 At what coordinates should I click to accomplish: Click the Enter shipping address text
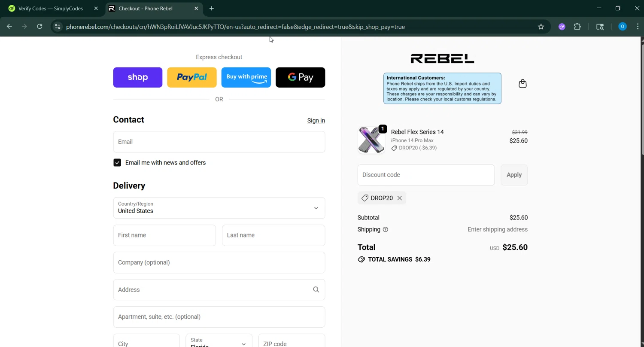pos(498,229)
